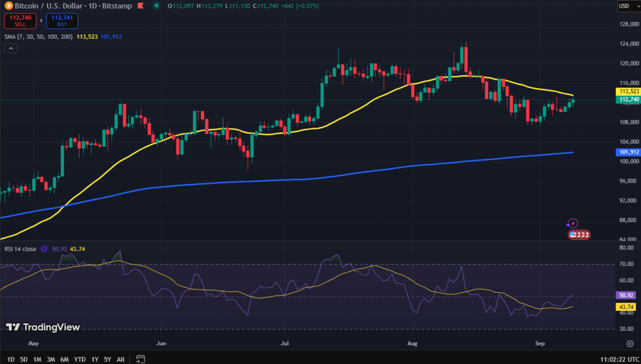Viewport: 641px width, 364px height.
Task: Select the 5D time range
Action: pos(24,360)
